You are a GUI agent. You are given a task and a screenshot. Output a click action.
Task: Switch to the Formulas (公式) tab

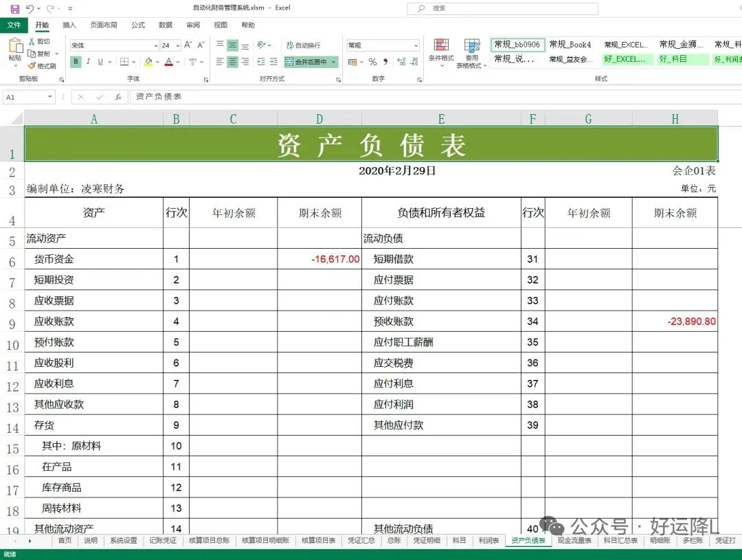click(137, 25)
